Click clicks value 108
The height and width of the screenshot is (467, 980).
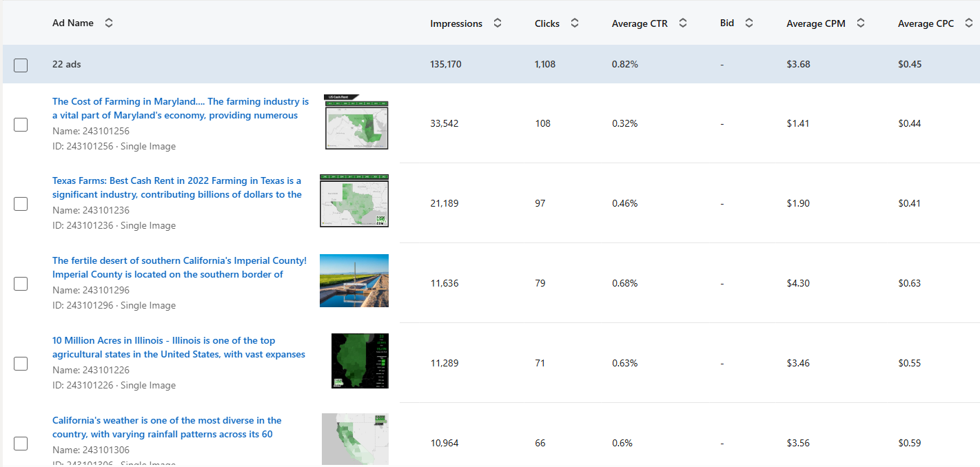coord(542,123)
